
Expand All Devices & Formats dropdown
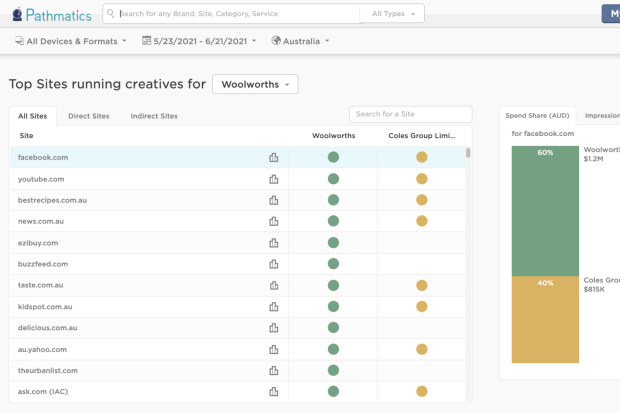coord(71,41)
